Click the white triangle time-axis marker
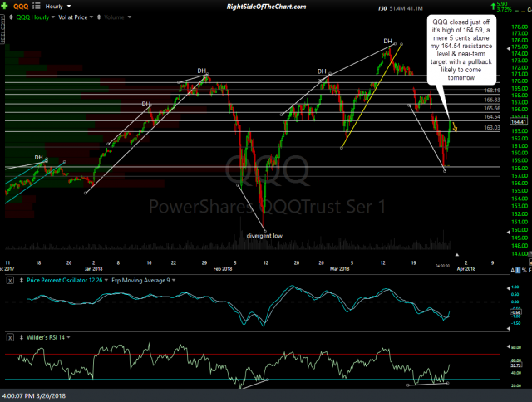Screen dimensions: 532x402 pos(457,254)
